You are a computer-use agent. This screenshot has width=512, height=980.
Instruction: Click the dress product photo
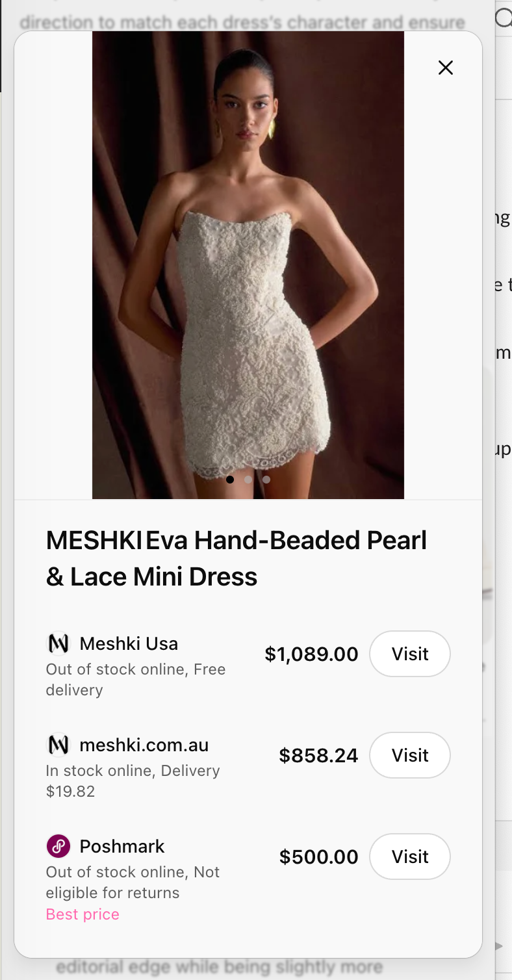pos(248,260)
